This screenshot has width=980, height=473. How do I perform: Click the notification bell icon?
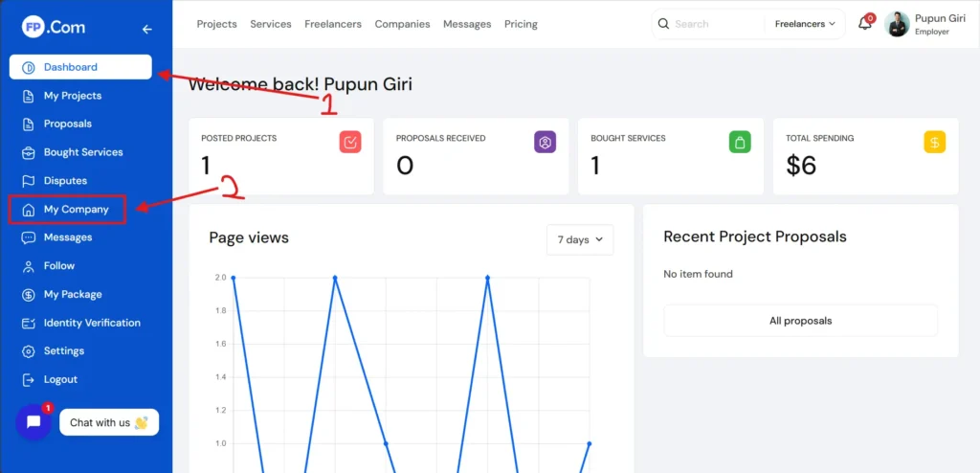(864, 24)
